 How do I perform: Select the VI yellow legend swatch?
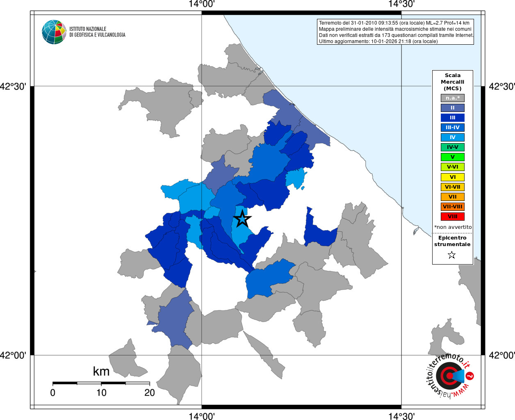(x=453, y=177)
